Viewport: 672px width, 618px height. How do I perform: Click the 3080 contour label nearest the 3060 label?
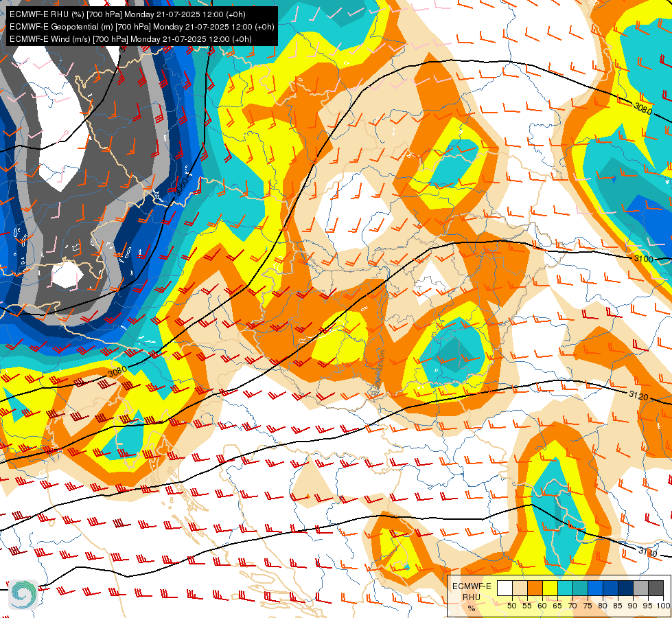point(117,371)
